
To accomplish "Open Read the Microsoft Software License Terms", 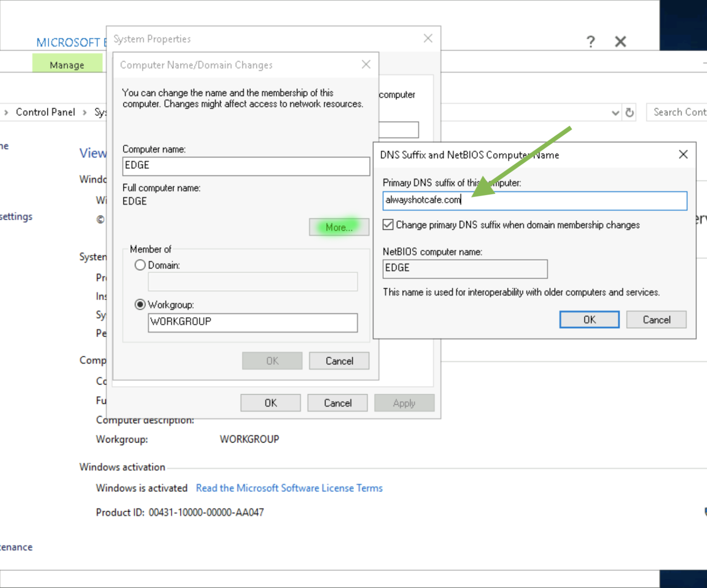I will tap(289, 488).
